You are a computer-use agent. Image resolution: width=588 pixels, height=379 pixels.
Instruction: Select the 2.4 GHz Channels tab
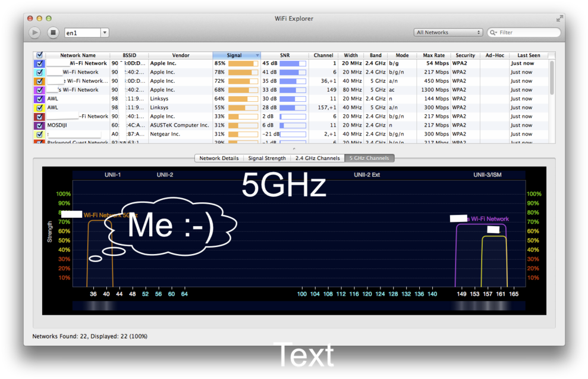point(317,158)
